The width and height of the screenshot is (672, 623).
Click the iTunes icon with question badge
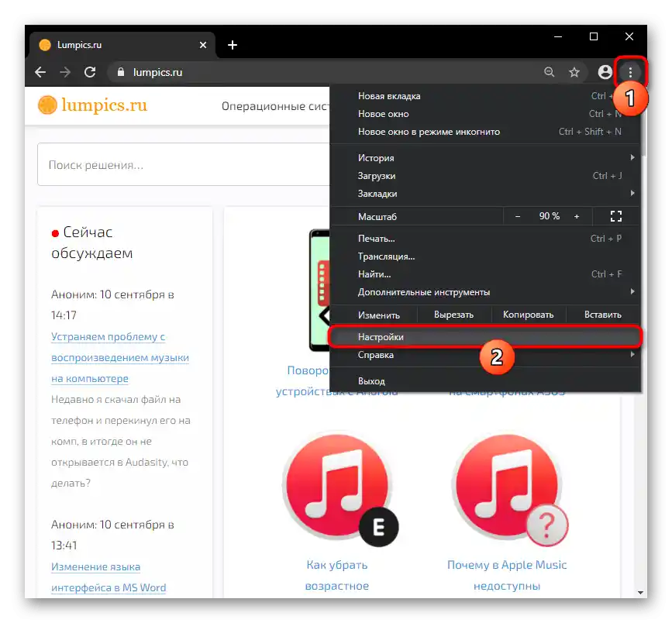tap(509, 490)
